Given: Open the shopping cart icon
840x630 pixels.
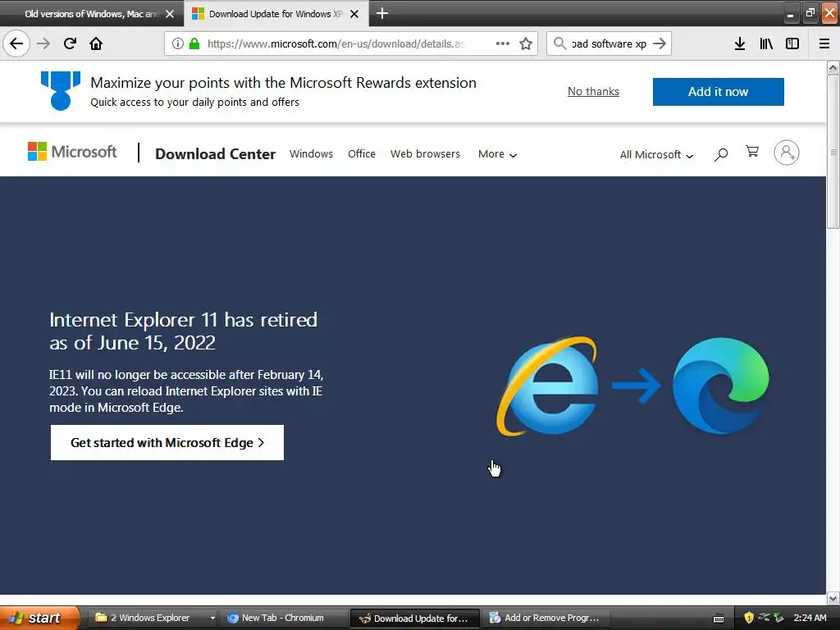Looking at the screenshot, I should 752,152.
